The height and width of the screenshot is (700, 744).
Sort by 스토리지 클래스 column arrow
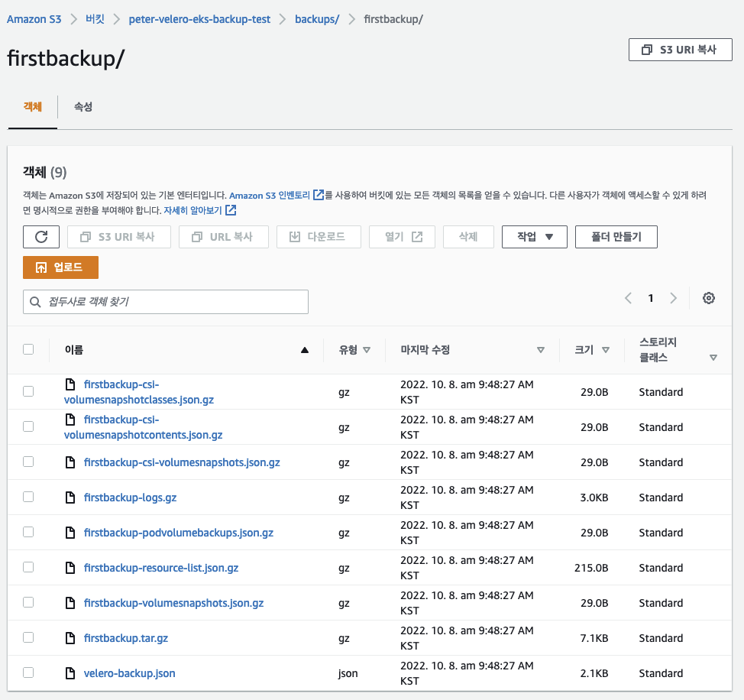click(x=713, y=358)
